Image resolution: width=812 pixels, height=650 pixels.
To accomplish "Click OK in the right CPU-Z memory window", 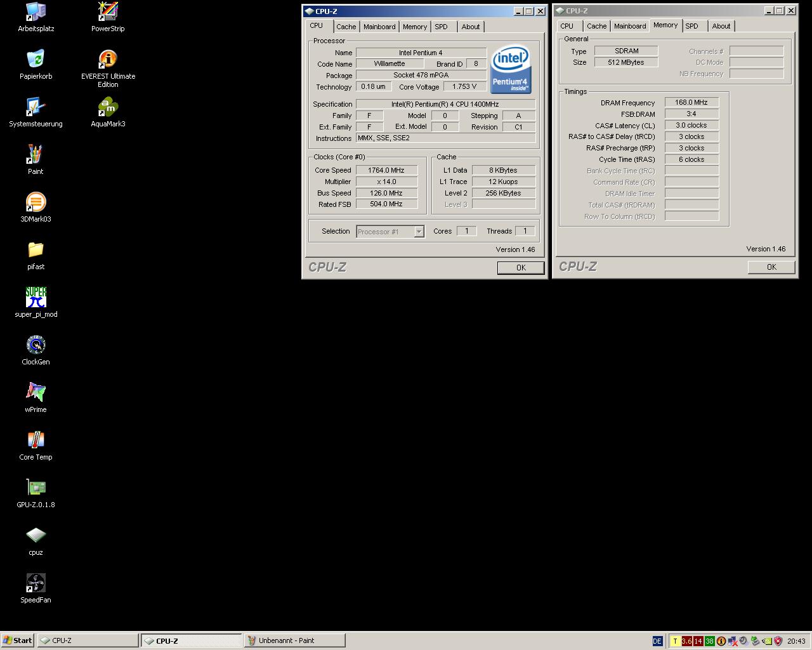I will coord(771,267).
